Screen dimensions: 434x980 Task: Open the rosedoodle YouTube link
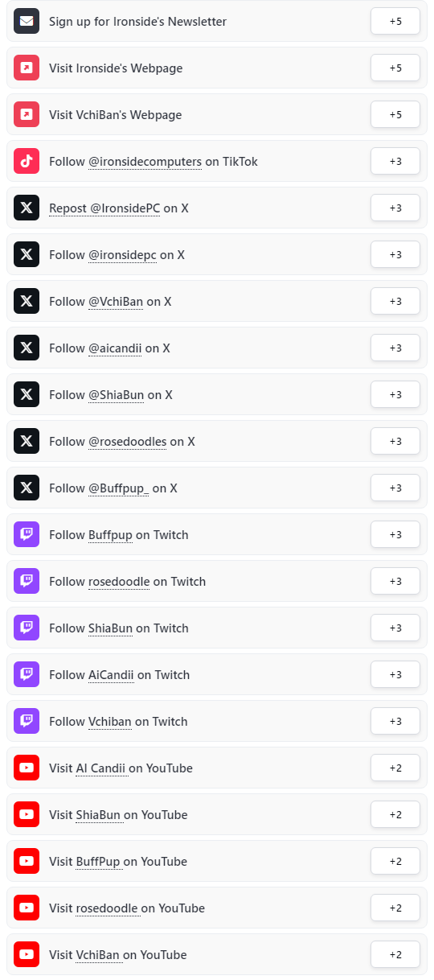(x=107, y=908)
